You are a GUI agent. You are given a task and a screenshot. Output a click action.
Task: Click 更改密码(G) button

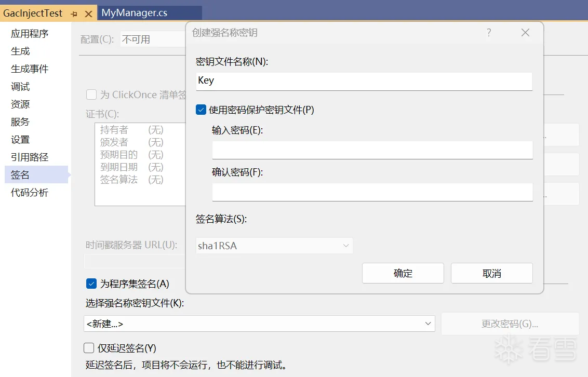[x=510, y=323]
